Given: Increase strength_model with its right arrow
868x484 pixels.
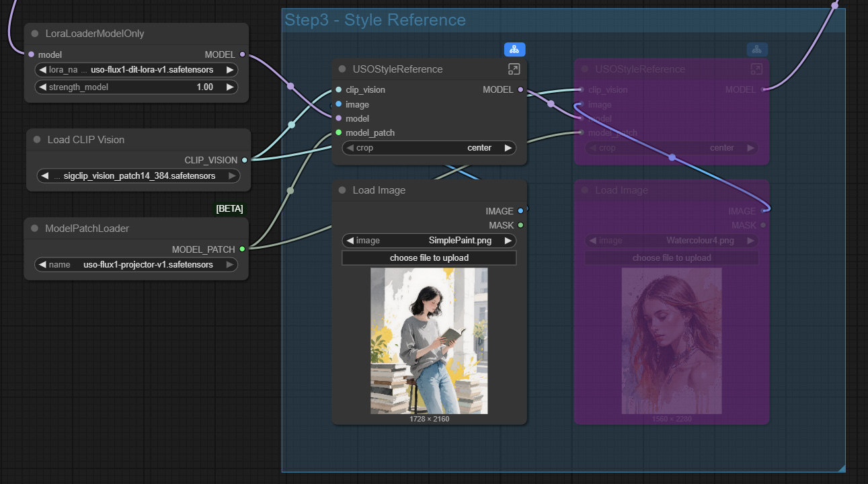Looking at the screenshot, I should (x=230, y=87).
